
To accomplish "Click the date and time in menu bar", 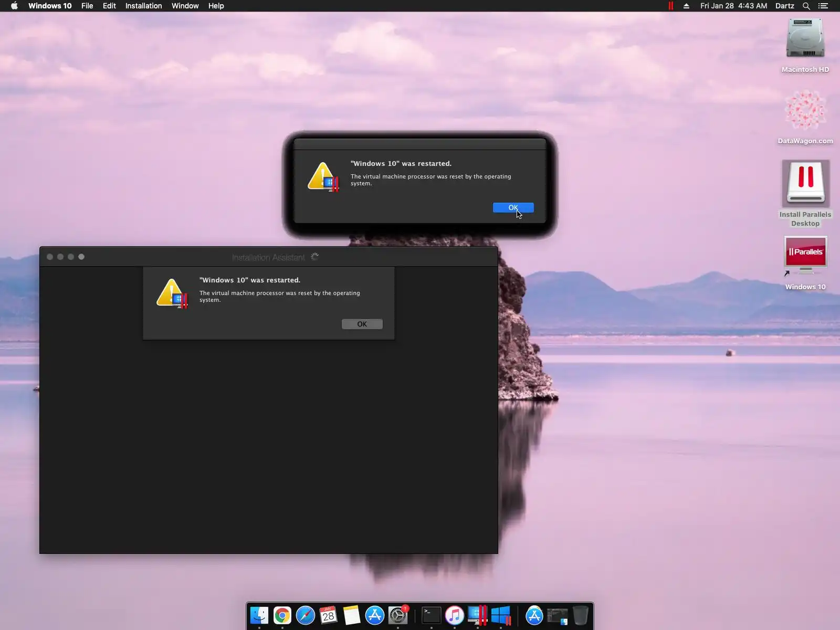I will (733, 6).
